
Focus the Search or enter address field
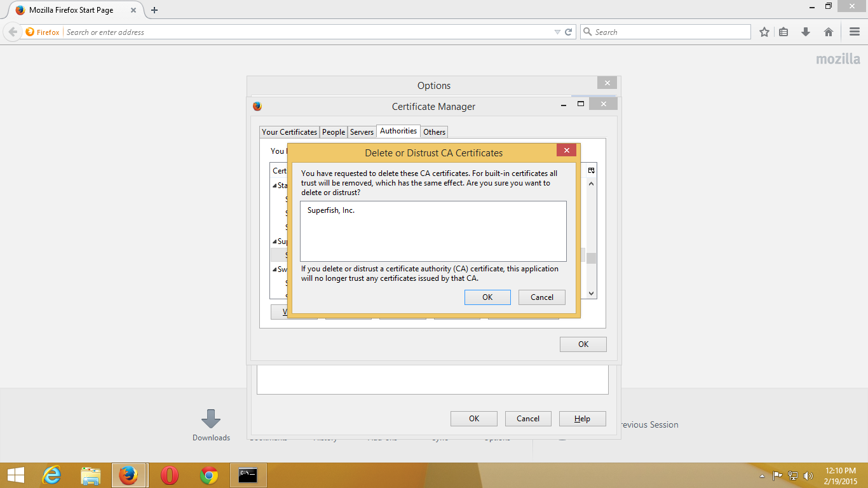point(308,32)
